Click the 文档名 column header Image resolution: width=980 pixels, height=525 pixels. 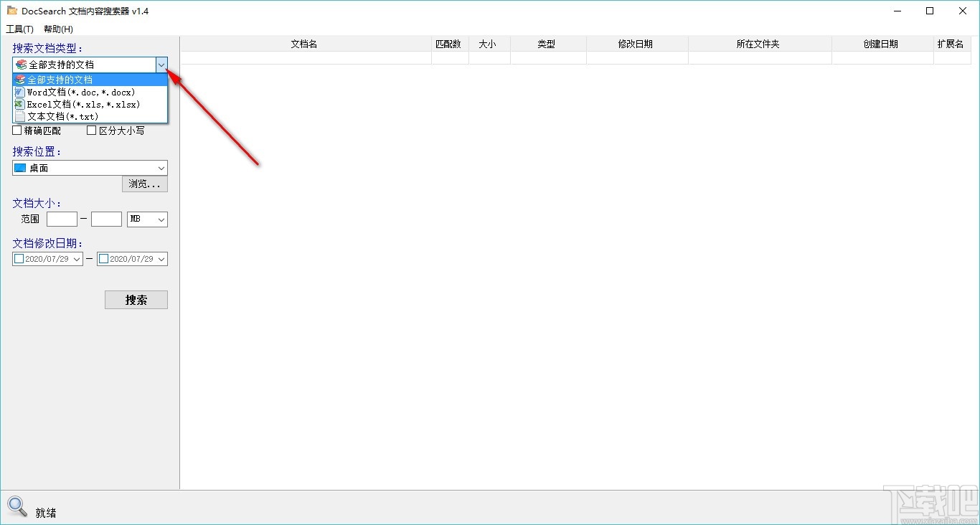[304, 43]
